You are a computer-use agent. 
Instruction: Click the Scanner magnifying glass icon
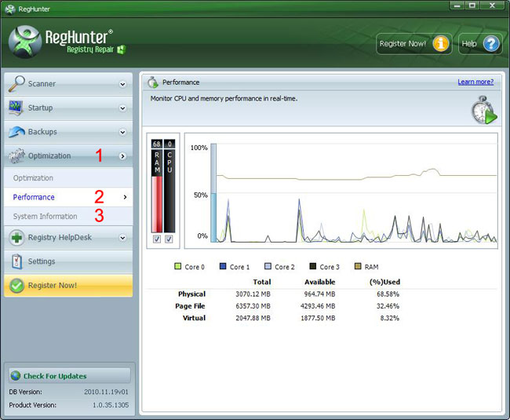click(x=16, y=83)
